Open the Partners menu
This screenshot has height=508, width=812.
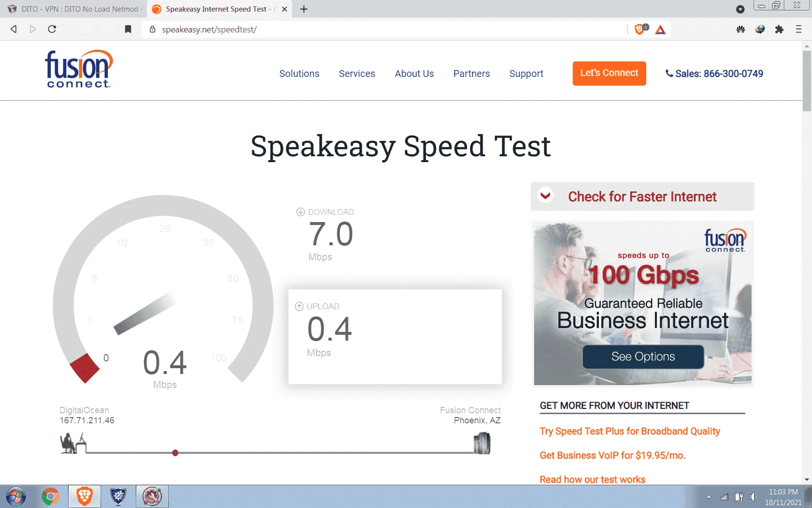point(471,74)
